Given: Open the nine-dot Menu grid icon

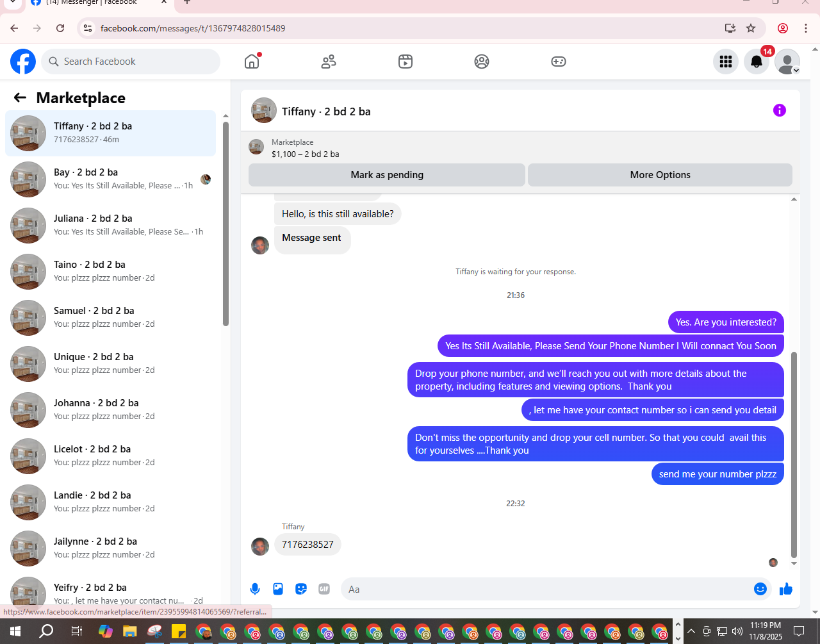Looking at the screenshot, I should [x=726, y=62].
